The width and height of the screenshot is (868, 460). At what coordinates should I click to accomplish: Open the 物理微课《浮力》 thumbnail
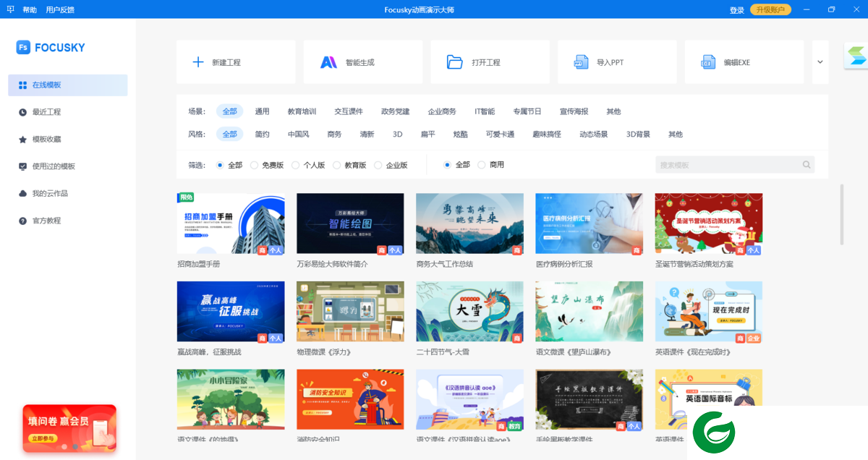pos(350,312)
